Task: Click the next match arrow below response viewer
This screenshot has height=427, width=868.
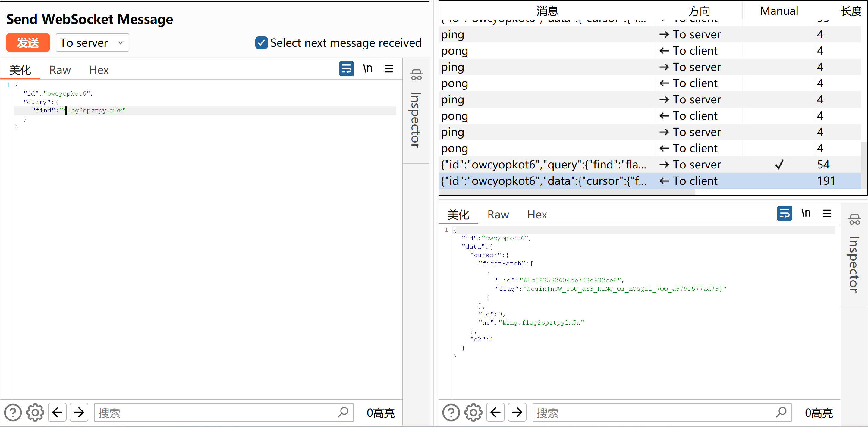Action: [517, 412]
